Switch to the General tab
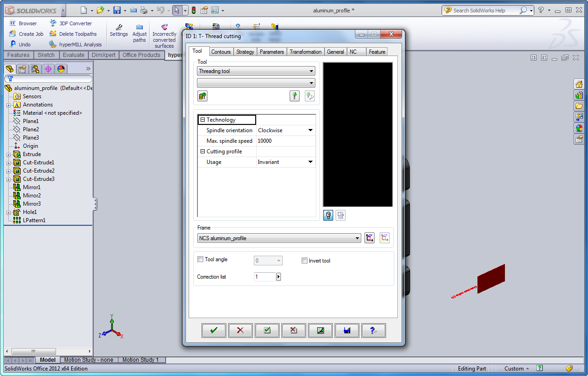 point(336,52)
